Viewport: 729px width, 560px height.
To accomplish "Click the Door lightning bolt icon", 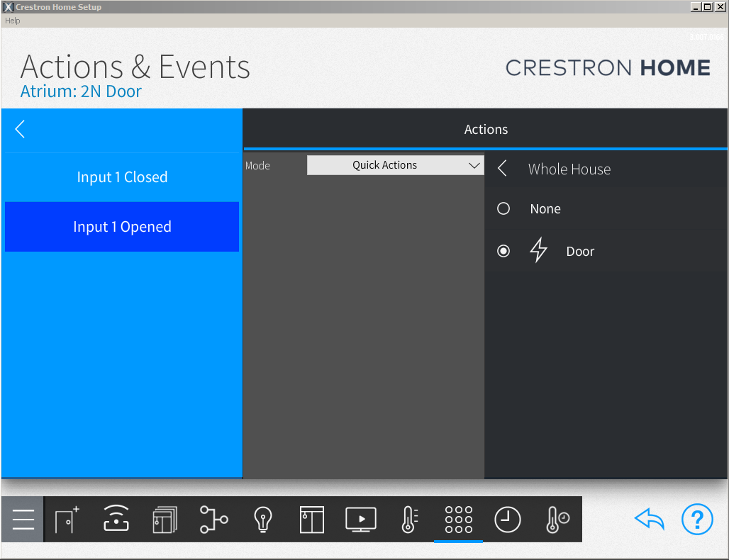I will point(539,251).
